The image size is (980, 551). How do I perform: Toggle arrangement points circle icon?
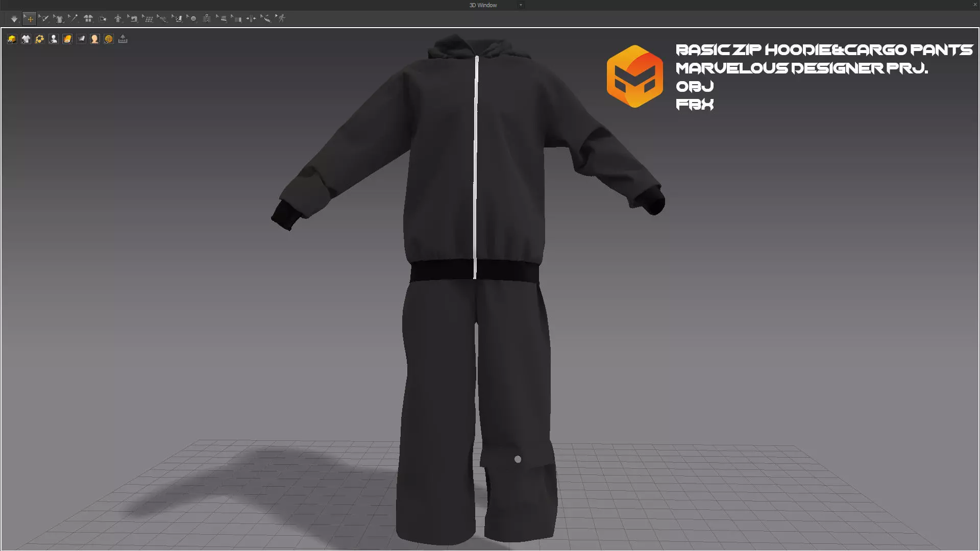coord(40,39)
